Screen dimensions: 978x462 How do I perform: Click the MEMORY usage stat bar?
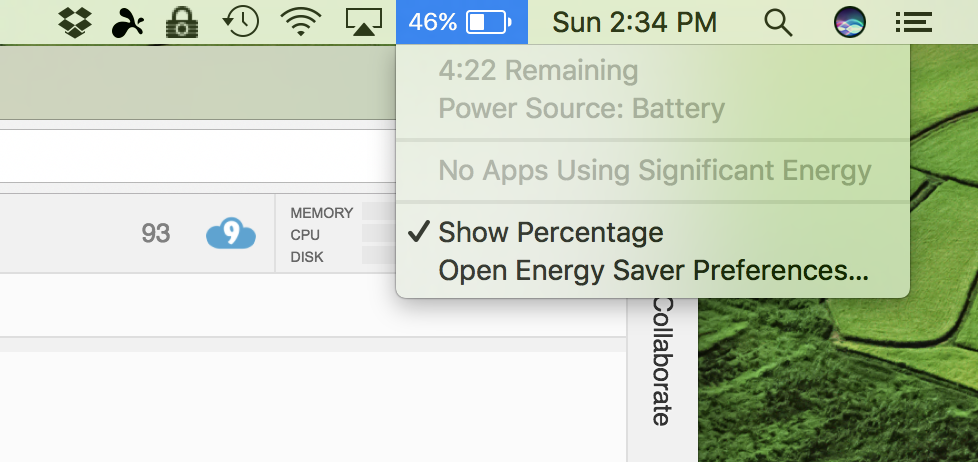point(379,212)
